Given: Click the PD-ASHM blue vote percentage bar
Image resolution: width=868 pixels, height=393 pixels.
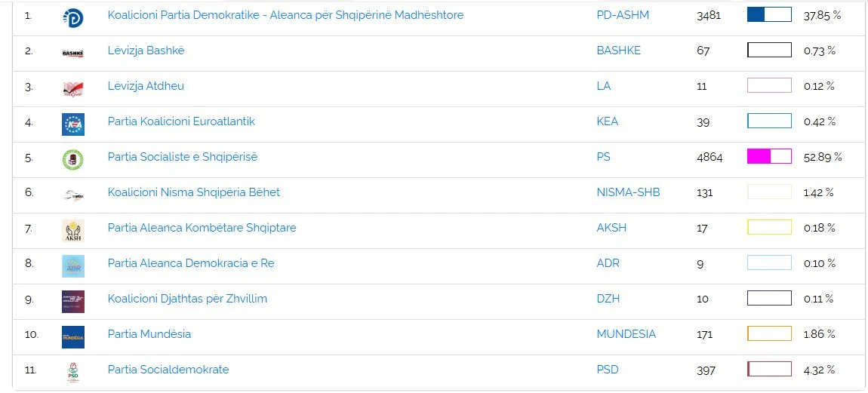Looking at the screenshot, I should 769,15.
